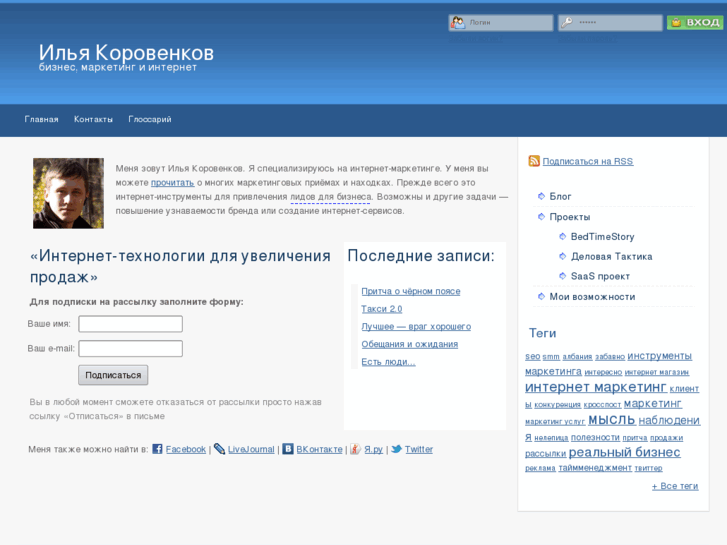Image resolution: width=727 pixels, height=545 pixels.
Task: Follow the прочитать link in the intro
Action: point(172,183)
